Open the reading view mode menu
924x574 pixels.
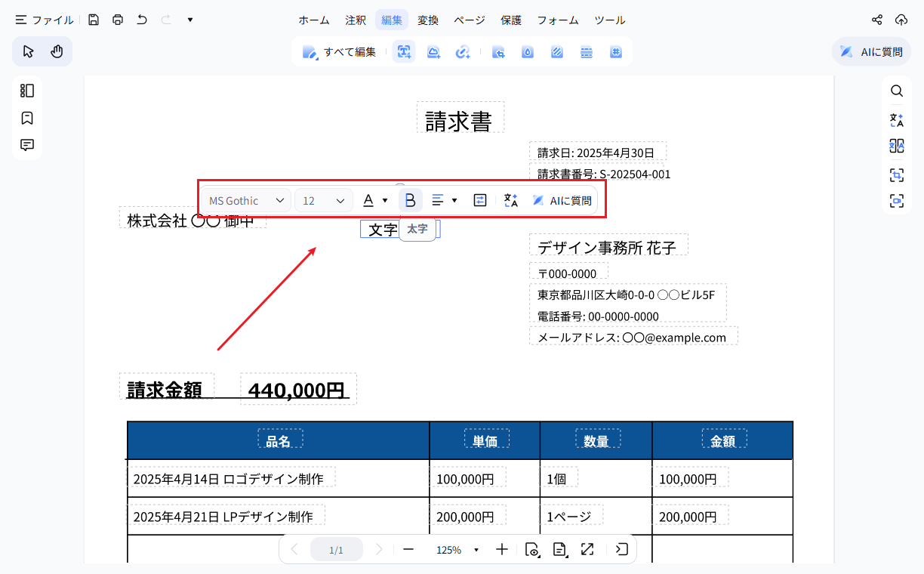click(x=532, y=550)
